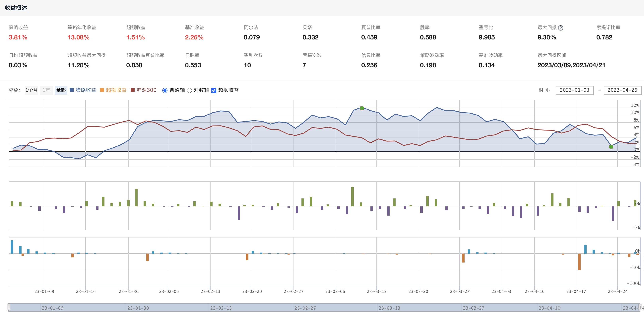This screenshot has width=644, height=312.
Task: Toggle the CSI 300 (沪深300) legend swatch
Action: (x=133, y=90)
